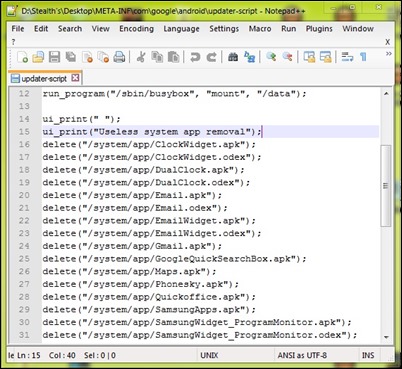Click the delete Gmail.apk line
402x369 pixels.
coord(132,246)
